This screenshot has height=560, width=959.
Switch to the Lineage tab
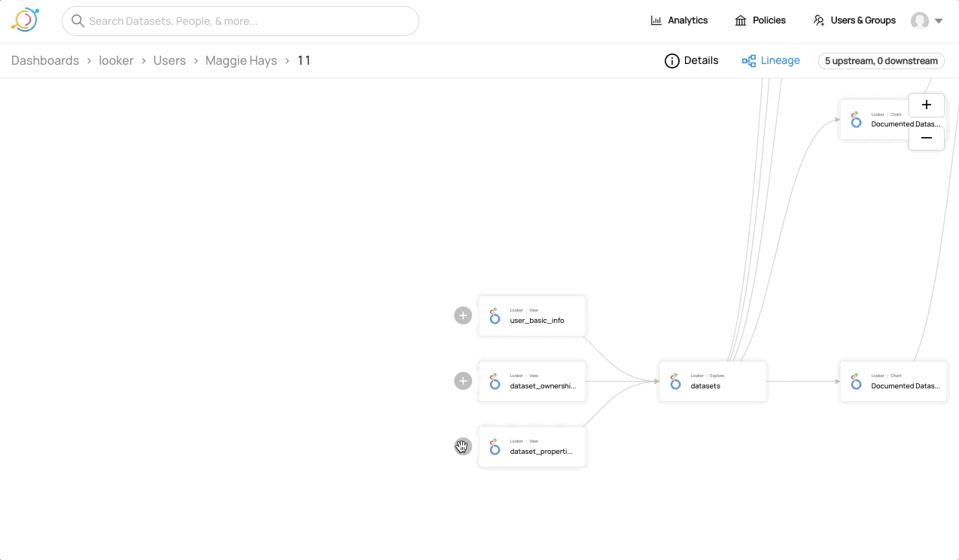coord(771,61)
